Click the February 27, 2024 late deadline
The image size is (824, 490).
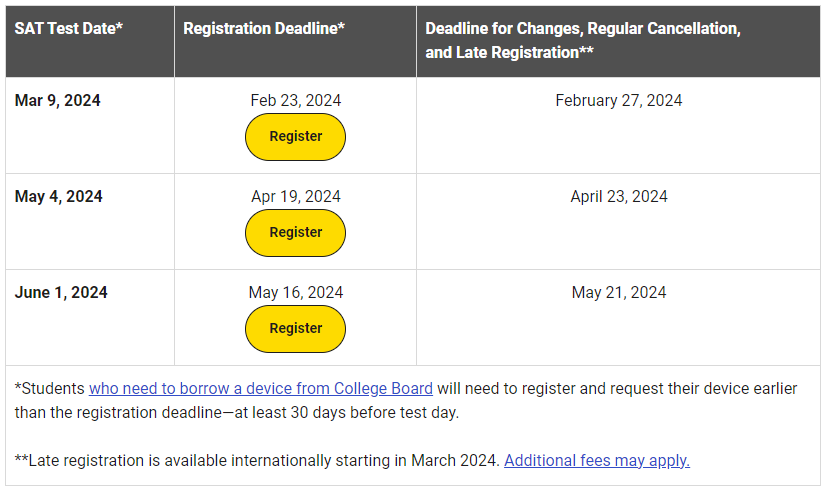pos(619,100)
